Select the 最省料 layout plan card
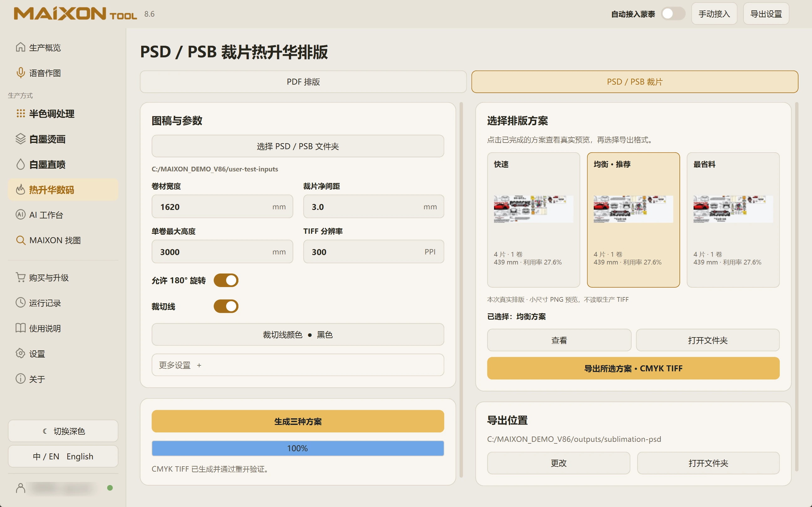Viewport: 812px width, 507px height. pos(733,220)
